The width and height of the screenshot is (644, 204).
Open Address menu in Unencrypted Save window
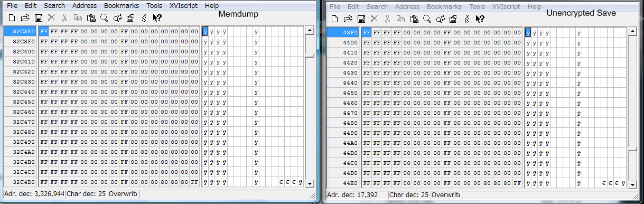[x=407, y=7]
